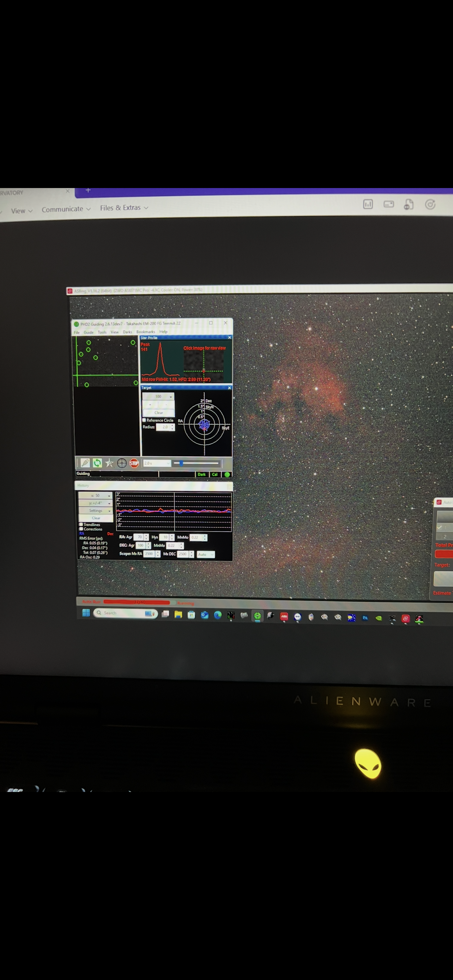Click Clear button in the Target panel

(x=159, y=412)
